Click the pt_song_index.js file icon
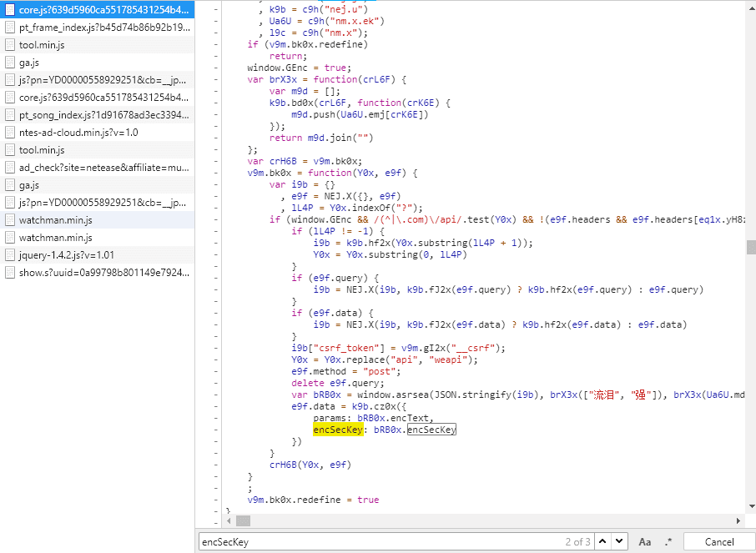 pos(10,115)
